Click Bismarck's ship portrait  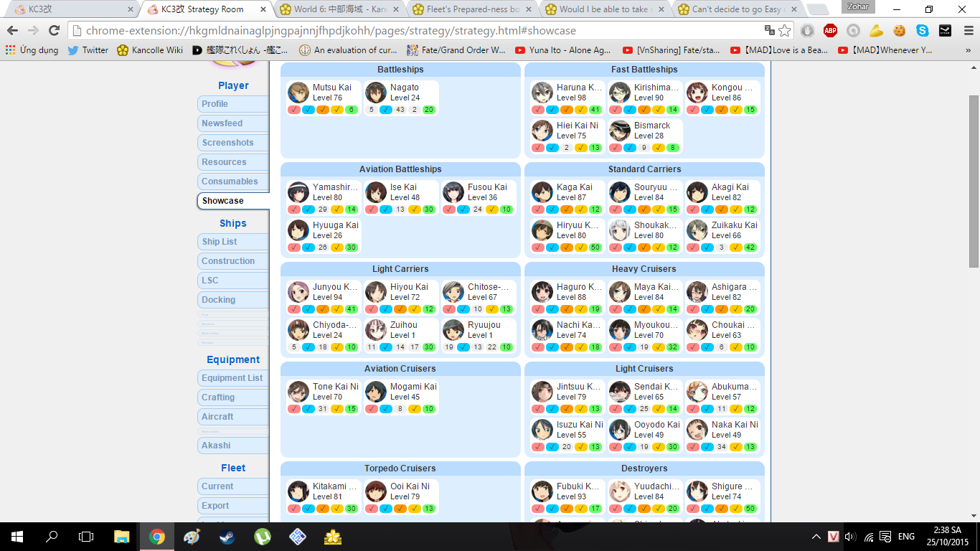tap(620, 131)
